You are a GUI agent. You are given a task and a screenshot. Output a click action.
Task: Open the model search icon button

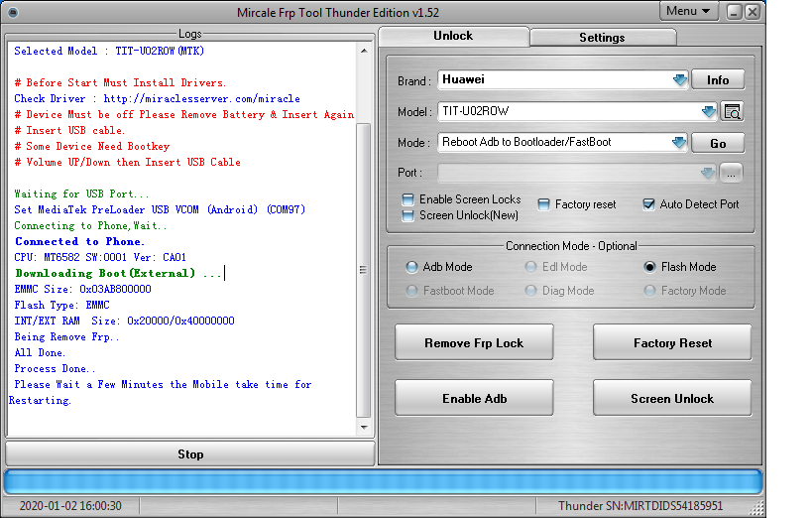click(732, 111)
